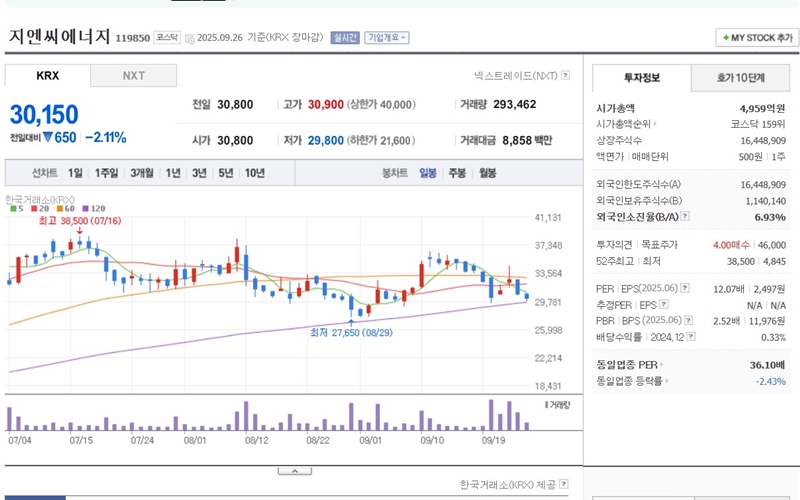Click 투자의견 link in investment info

[614, 245]
